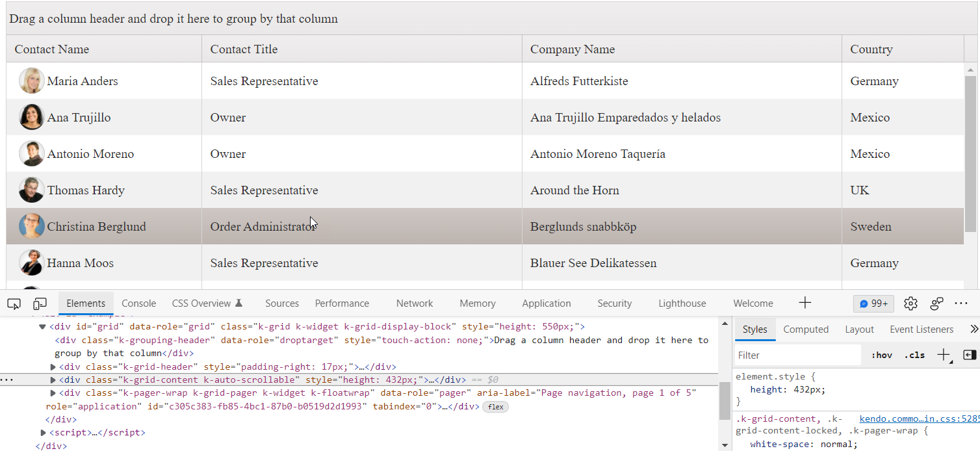Viewport: 980px width, 451px height.
Task: Open the 99+ issues counter
Action: coord(873,303)
